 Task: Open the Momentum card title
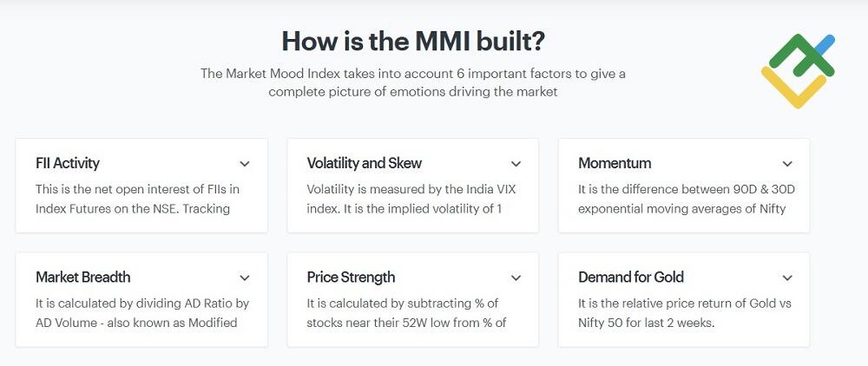615,163
